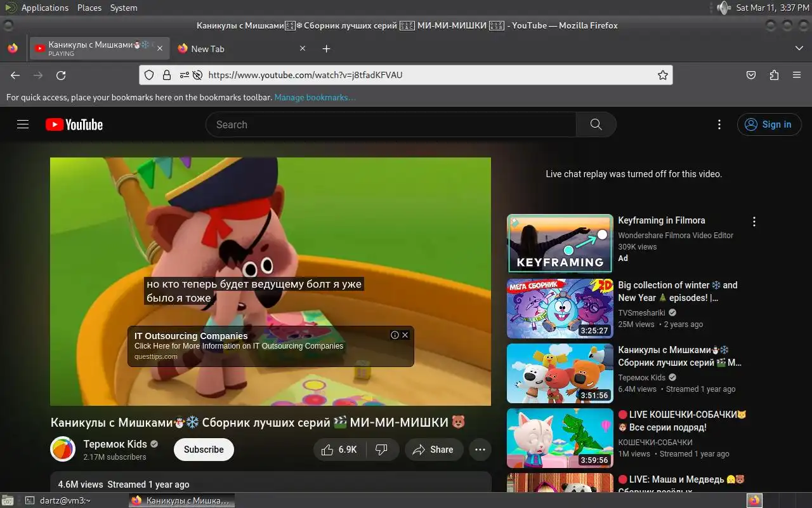Switch to New Tab tab
The width and height of the screenshot is (812, 508).
pos(241,48)
